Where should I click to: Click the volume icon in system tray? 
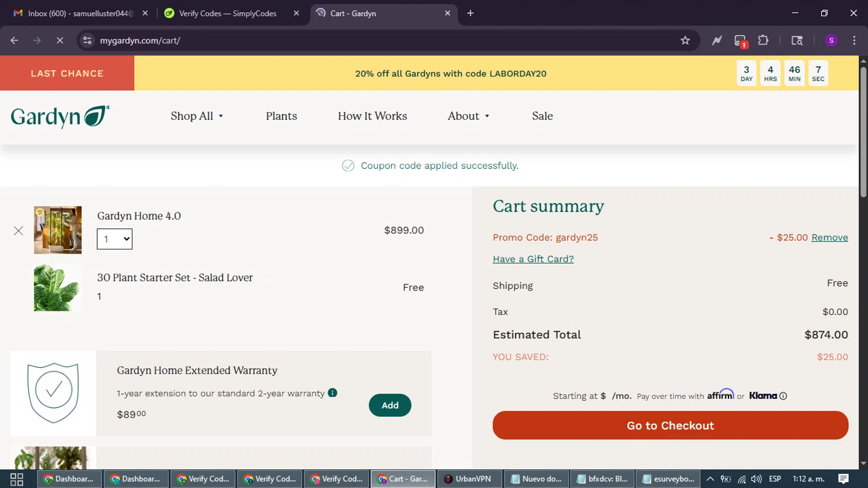(x=756, y=479)
